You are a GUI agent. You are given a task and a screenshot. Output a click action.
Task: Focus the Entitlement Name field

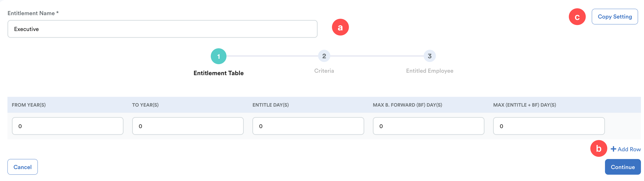pos(162,29)
